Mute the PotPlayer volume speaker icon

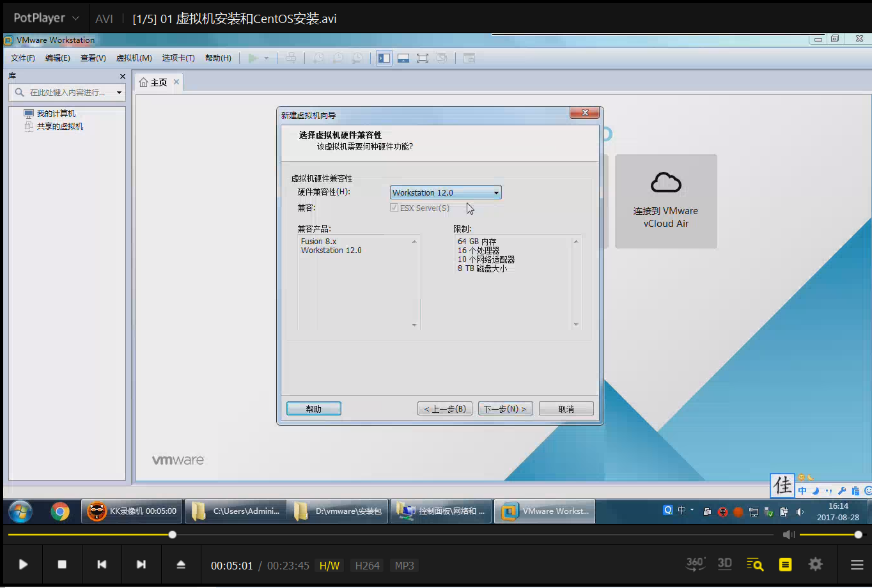click(x=789, y=534)
